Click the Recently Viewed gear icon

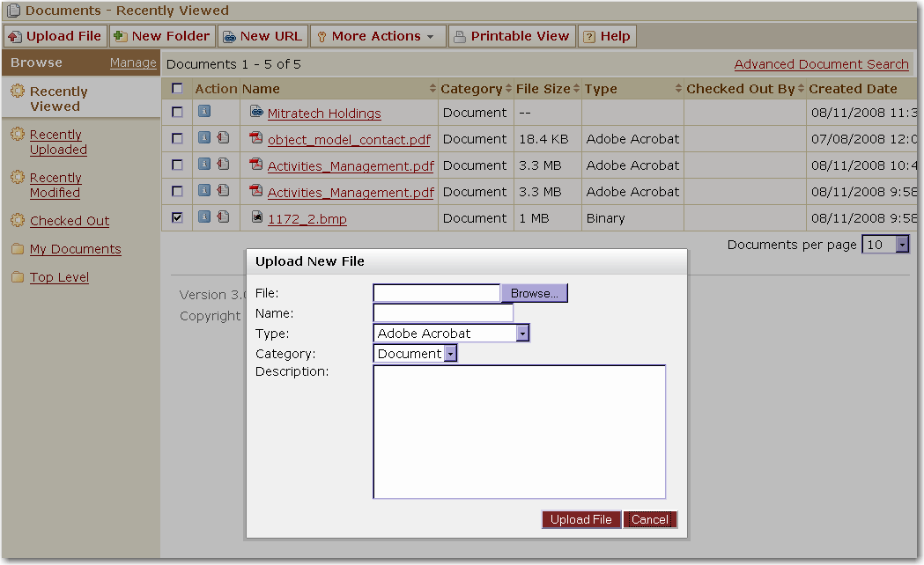[x=18, y=91]
